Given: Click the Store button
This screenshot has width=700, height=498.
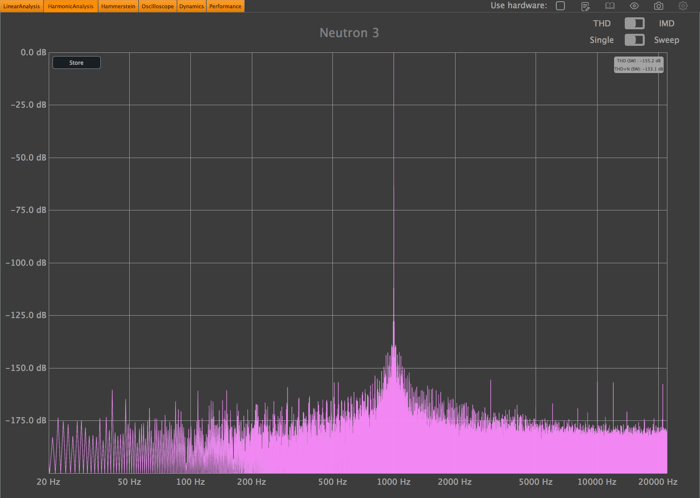Looking at the screenshot, I should coord(76,63).
